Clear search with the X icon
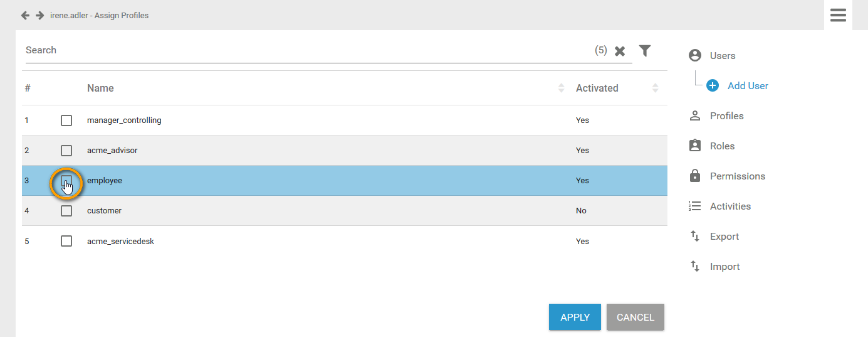The height and width of the screenshot is (337, 868). pyautogui.click(x=620, y=51)
